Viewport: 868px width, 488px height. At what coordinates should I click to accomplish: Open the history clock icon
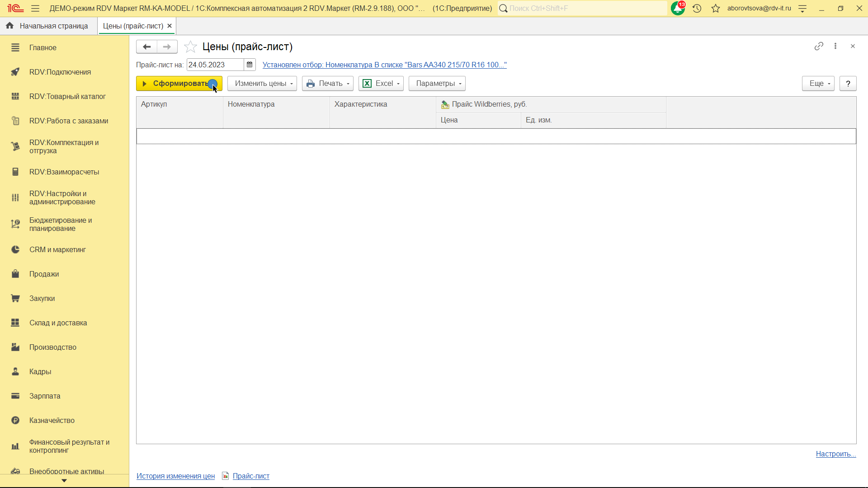coord(697,9)
